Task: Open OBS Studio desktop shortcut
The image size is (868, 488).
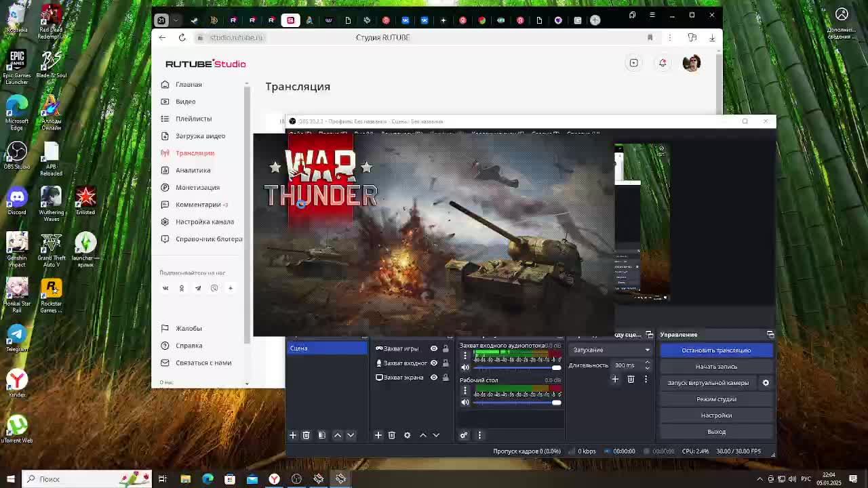Action: coord(17,156)
